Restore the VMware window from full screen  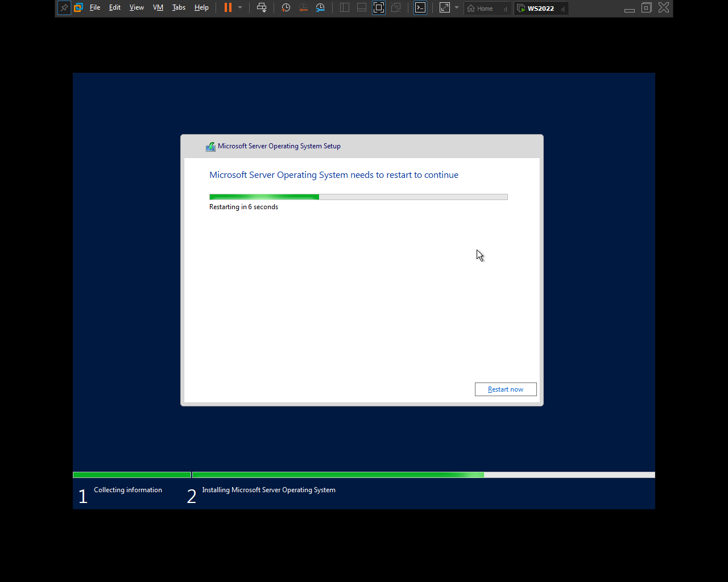click(x=647, y=8)
